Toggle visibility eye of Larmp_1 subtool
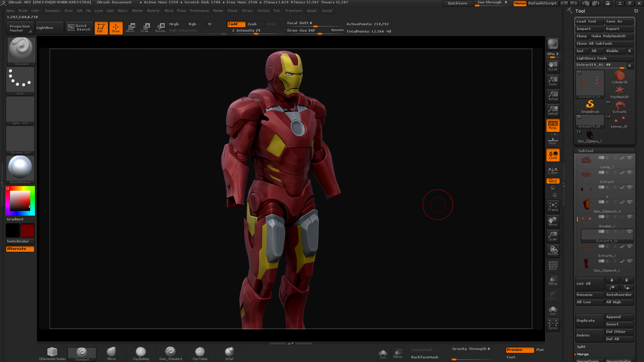Image resolution: width=644 pixels, height=362 pixels. pyautogui.click(x=630, y=157)
